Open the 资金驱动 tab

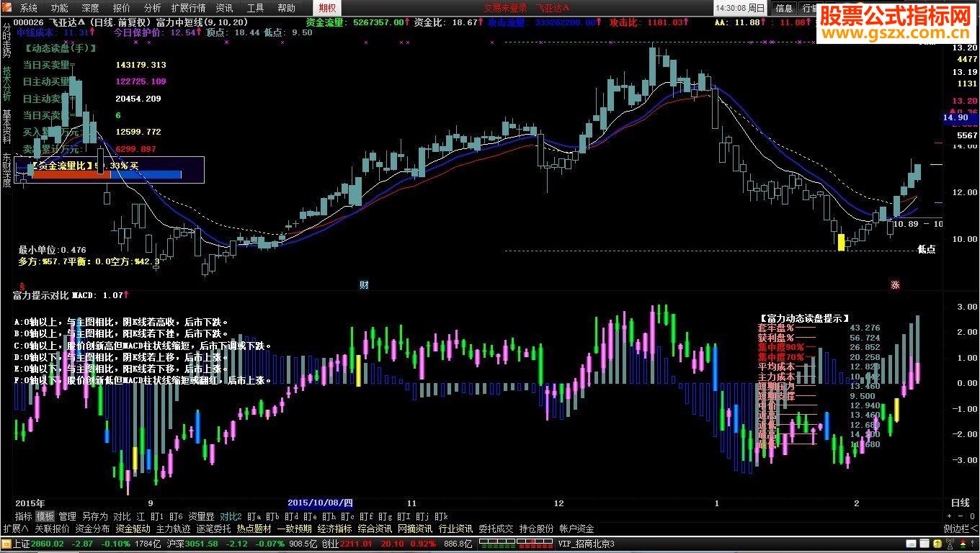(x=133, y=529)
